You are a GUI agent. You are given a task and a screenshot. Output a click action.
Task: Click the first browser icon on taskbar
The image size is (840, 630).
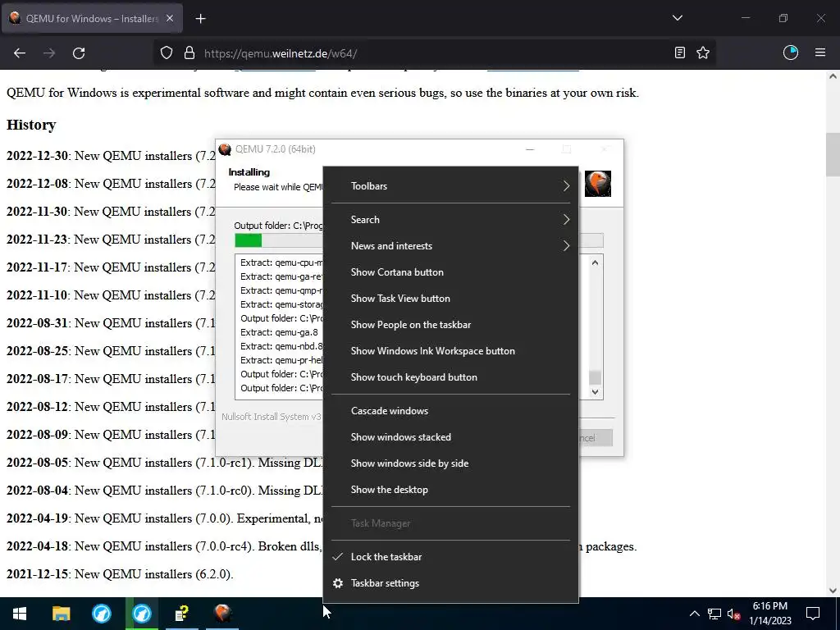(x=101, y=614)
